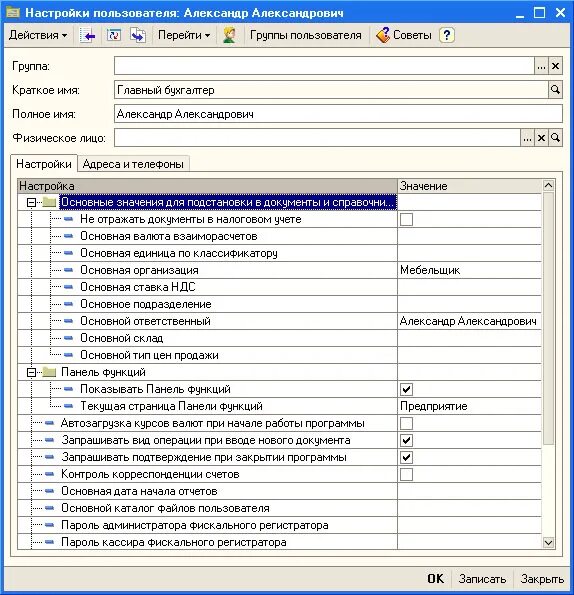Open help with the question mark icon
The image size is (574, 595).
(447, 35)
